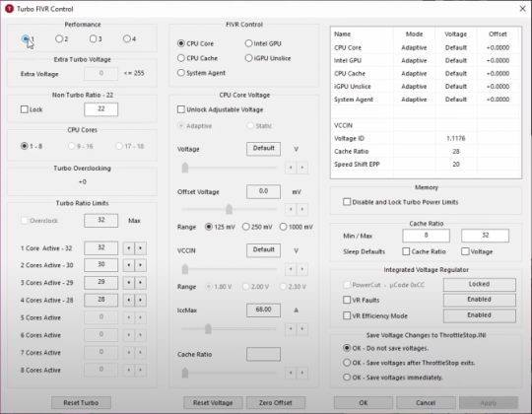Select OK - Do not save voltages
This screenshot has width=532, height=414.
tap(347, 348)
